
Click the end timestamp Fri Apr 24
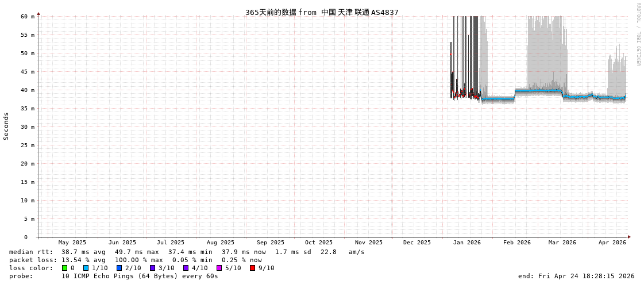coord(576,276)
